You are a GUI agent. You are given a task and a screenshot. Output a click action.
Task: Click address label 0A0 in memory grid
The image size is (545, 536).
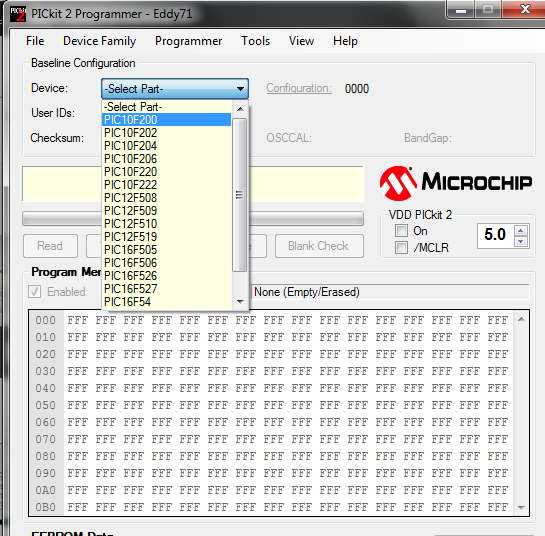click(46, 490)
